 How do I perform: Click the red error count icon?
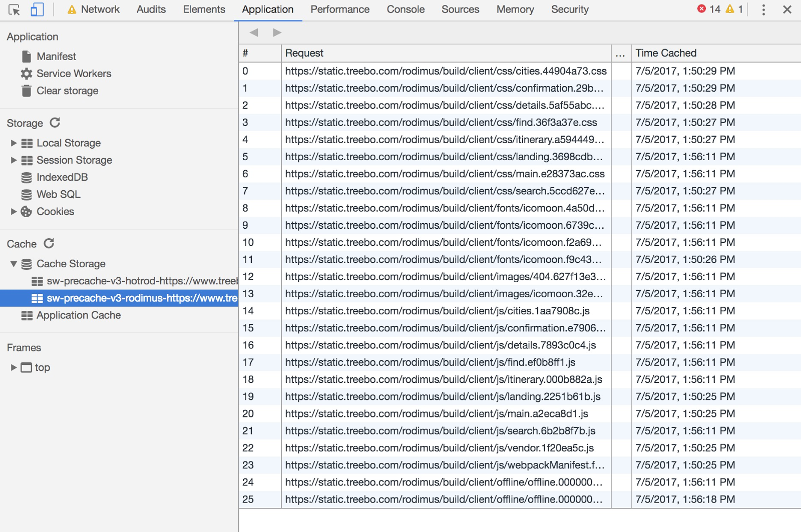tap(702, 9)
